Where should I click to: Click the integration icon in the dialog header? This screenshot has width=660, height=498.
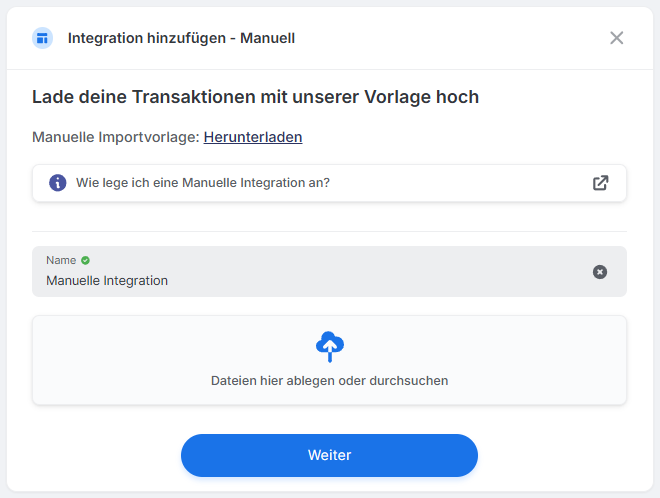pos(42,38)
